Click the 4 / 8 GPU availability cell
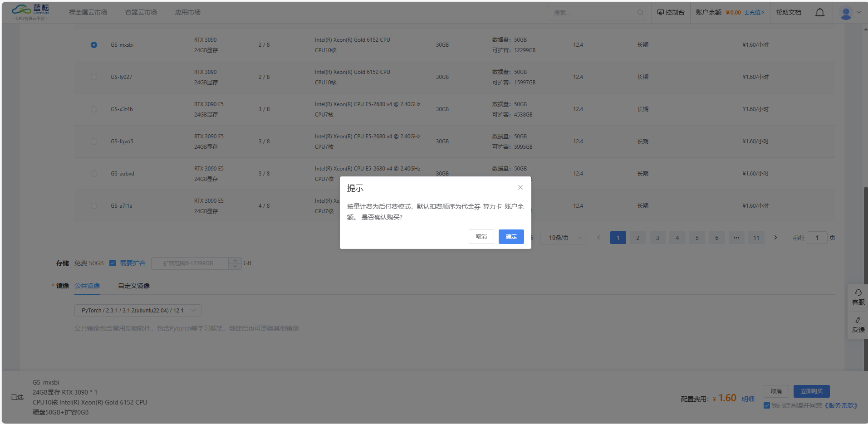 coord(264,206)
